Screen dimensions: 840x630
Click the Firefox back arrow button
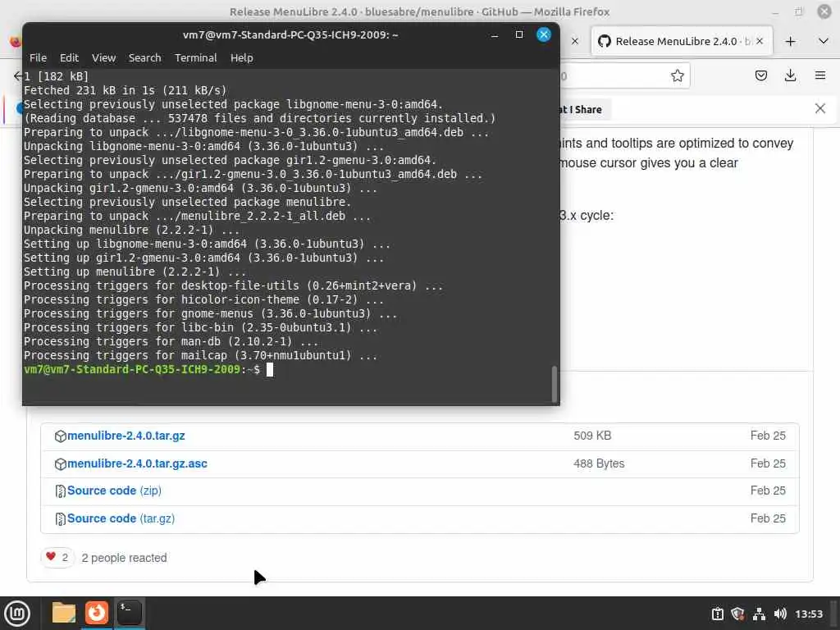18,75
